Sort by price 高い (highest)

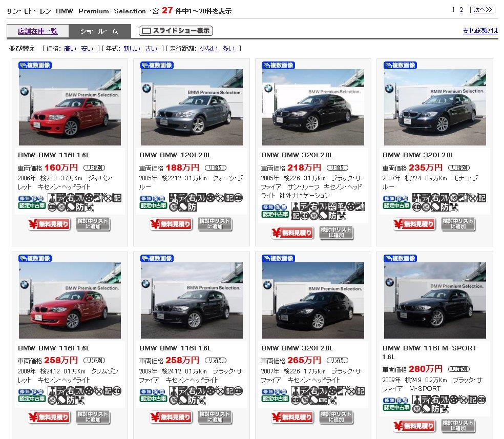click(x=70, y=49)
